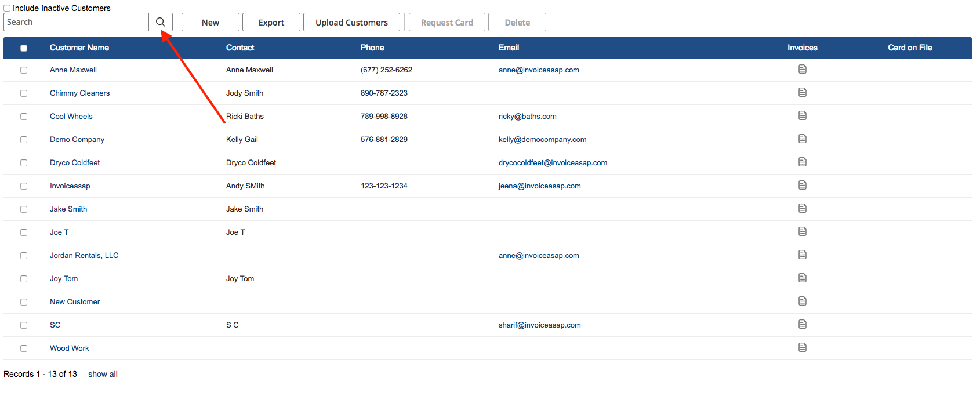Screen dimensions: 980x396
Task: Toggle the select-all checkbox in header
Action: (x=24, y=48)
